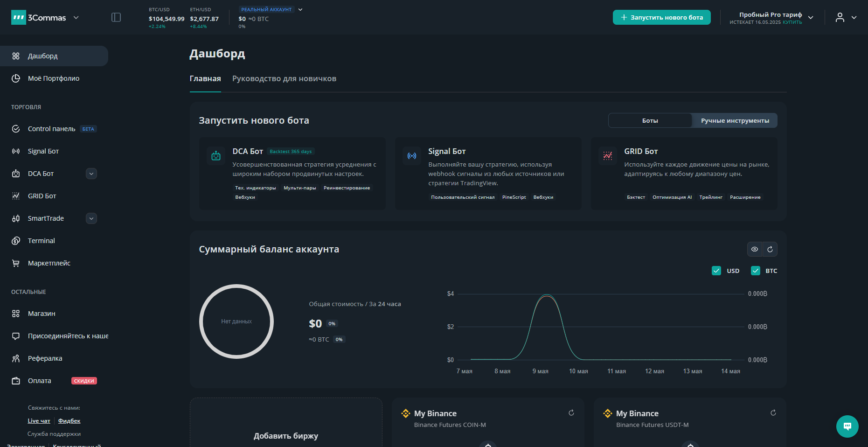Click the GRID Bot sidebar icon
Screen dimensions: 868x447
pyautogui.click(x=16, y=196)
